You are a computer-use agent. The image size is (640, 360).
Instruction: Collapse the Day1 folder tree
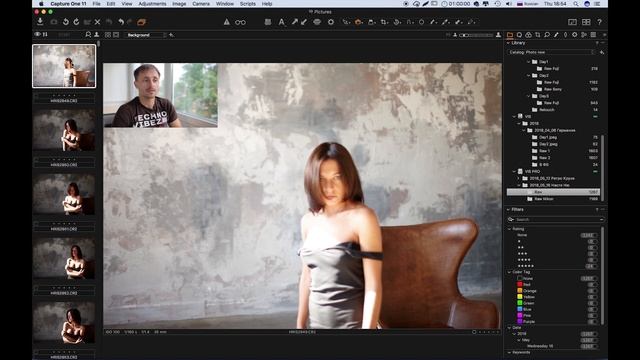[529, 62]
